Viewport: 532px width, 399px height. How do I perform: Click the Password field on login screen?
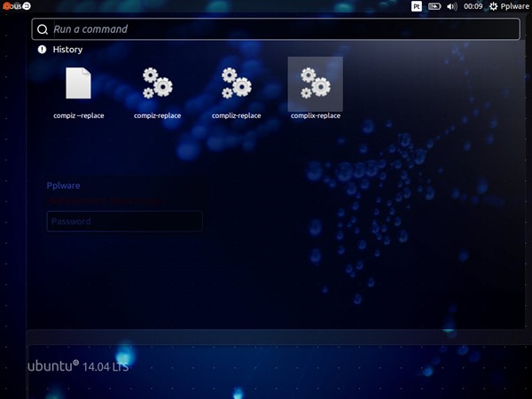[x=124, y=221]
